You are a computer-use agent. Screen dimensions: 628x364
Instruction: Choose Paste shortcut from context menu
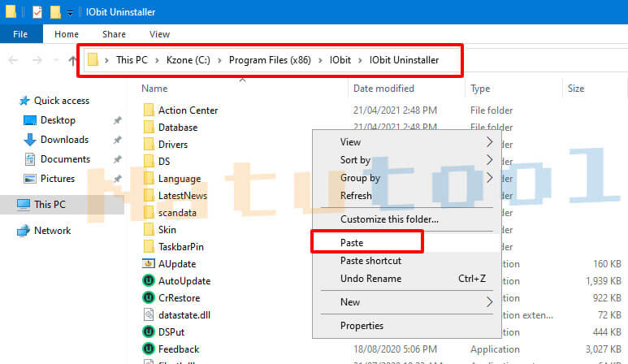[x=407, y=261]
